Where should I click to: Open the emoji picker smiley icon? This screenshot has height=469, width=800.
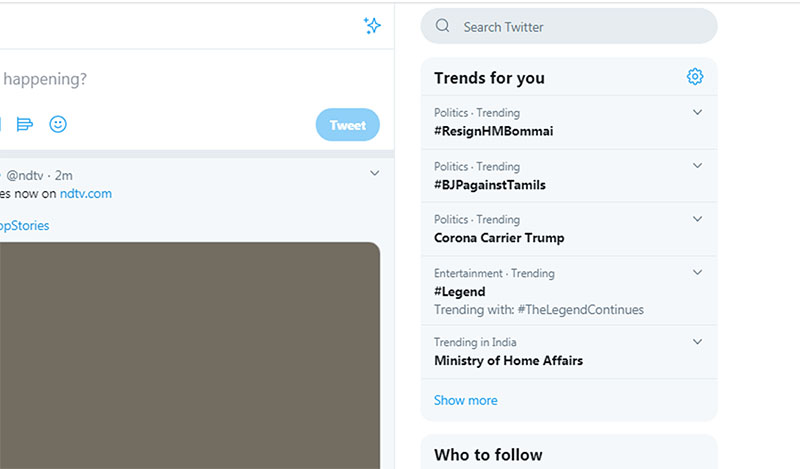coord(58,125)
